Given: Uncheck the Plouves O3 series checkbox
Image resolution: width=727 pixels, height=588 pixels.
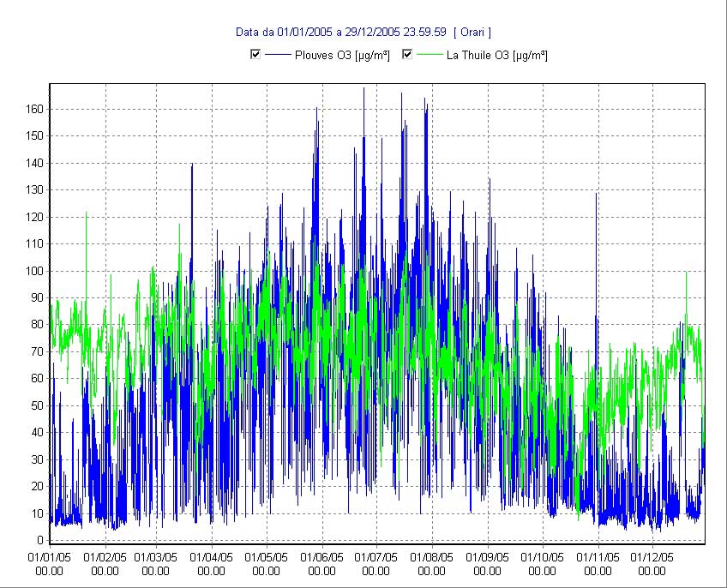Looking at the screenshot, I should click(255, 54).
